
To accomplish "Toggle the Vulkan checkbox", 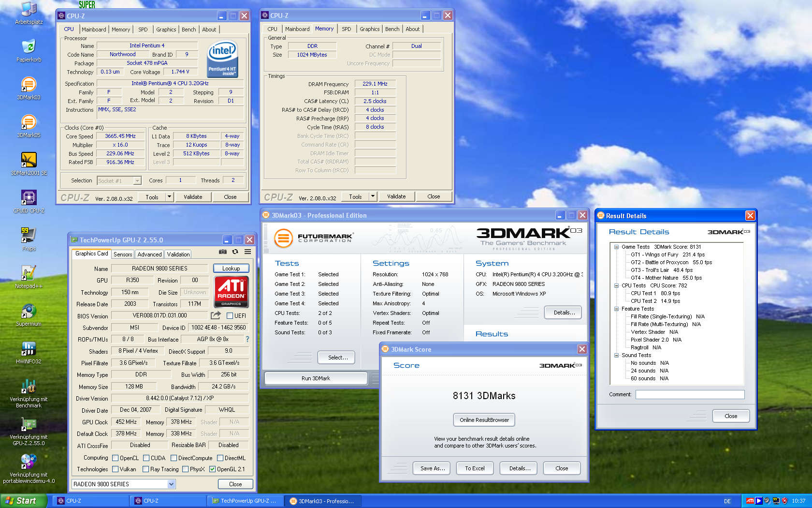I will click(116, 469).
